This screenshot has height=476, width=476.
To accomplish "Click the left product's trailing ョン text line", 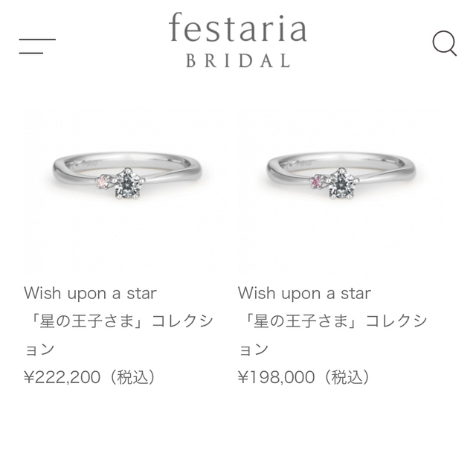I will 39,350.
